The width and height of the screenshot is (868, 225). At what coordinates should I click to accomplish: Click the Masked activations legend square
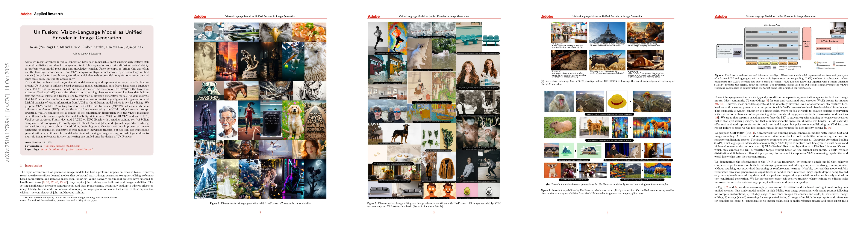coord(817,65)
